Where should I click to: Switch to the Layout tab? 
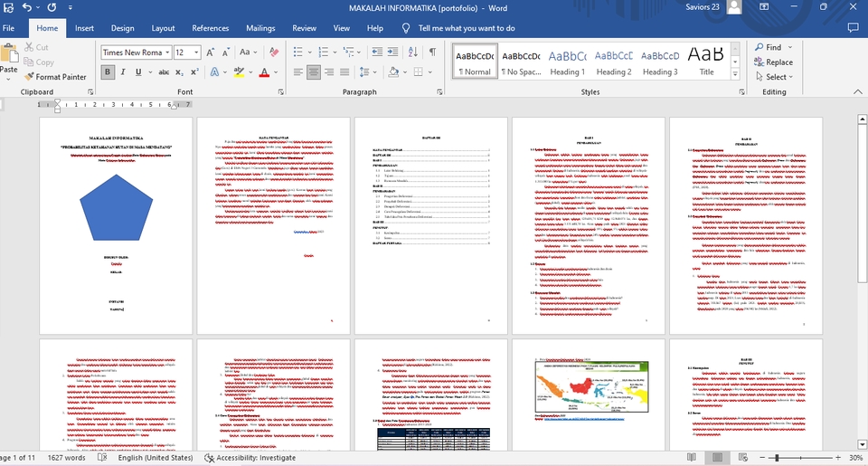pyautogui.click(x=163, y=28)
